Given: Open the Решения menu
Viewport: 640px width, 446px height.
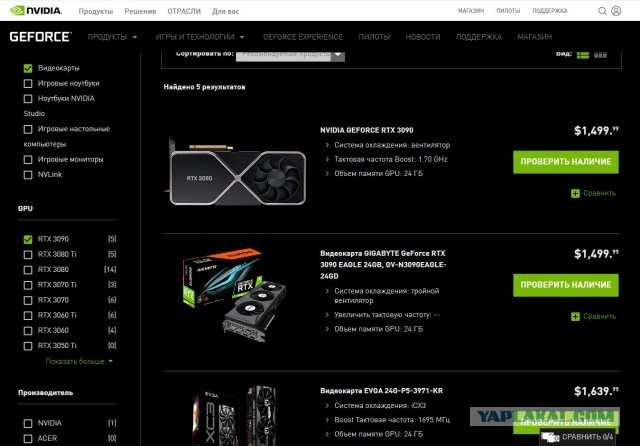Looking at the screenshot, I should tap(140, 11).
